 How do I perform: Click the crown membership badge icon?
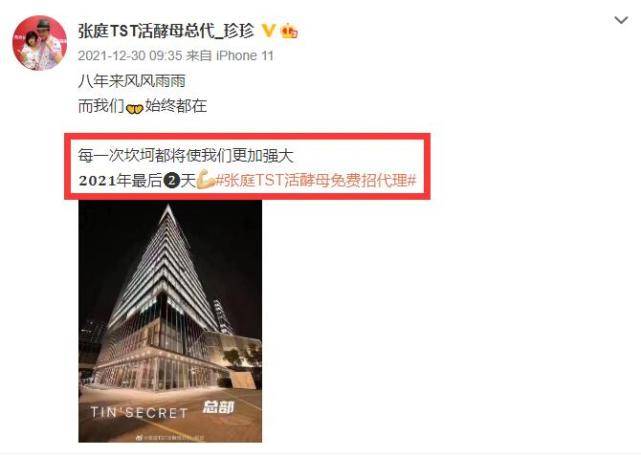(289, 31)
